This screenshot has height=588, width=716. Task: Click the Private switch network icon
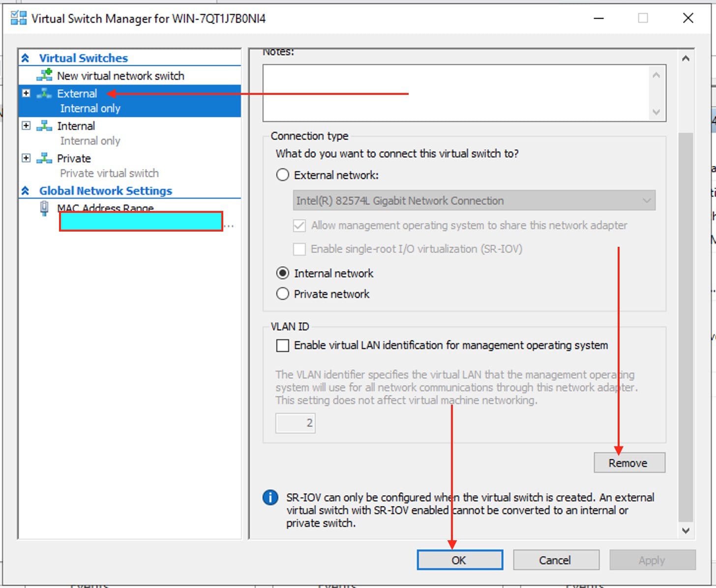coord(44,158)
